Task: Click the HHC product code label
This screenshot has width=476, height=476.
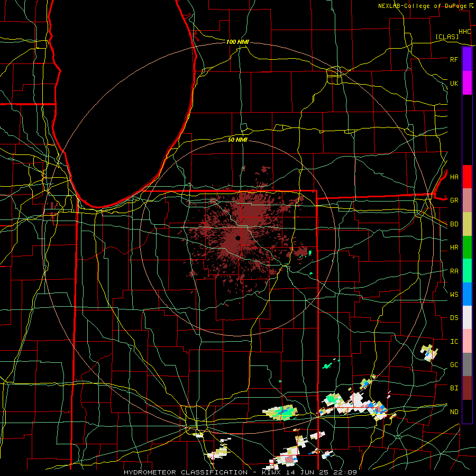Action: tap(465, 32)
